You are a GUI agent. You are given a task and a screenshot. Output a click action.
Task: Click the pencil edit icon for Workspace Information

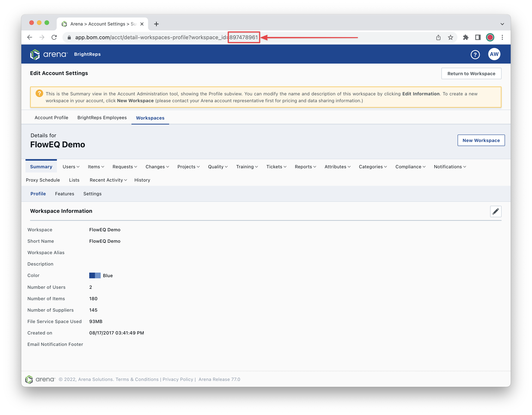[496, 211]
